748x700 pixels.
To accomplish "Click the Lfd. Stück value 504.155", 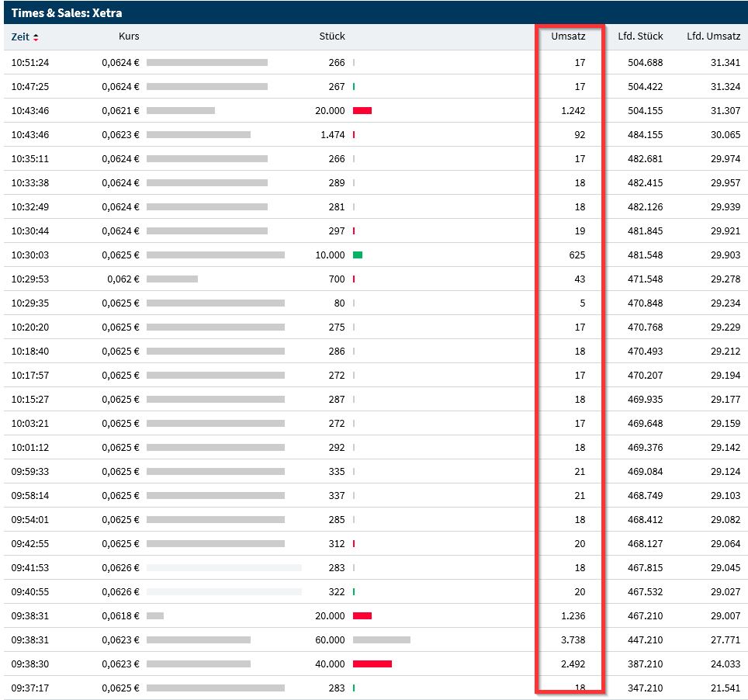I will [x=645, y=111].
